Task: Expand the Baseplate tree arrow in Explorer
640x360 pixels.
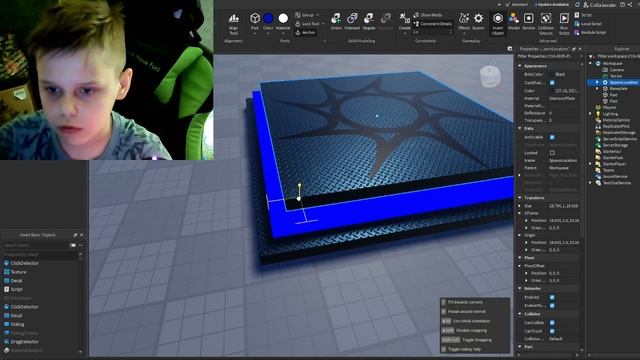Action: point(598,89)
